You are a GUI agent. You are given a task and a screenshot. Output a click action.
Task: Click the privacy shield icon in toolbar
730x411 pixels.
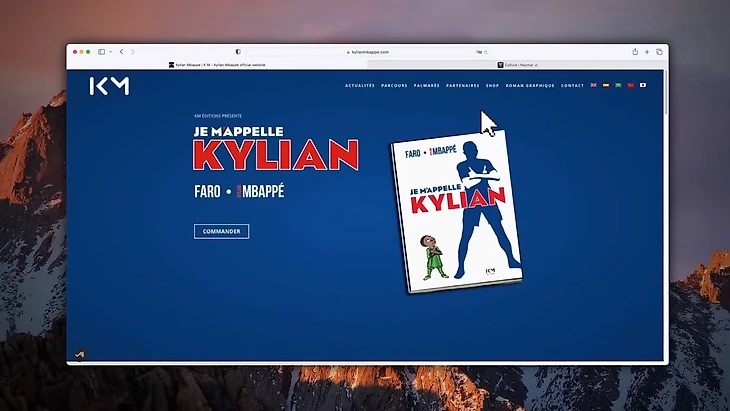tap(238, 51)
